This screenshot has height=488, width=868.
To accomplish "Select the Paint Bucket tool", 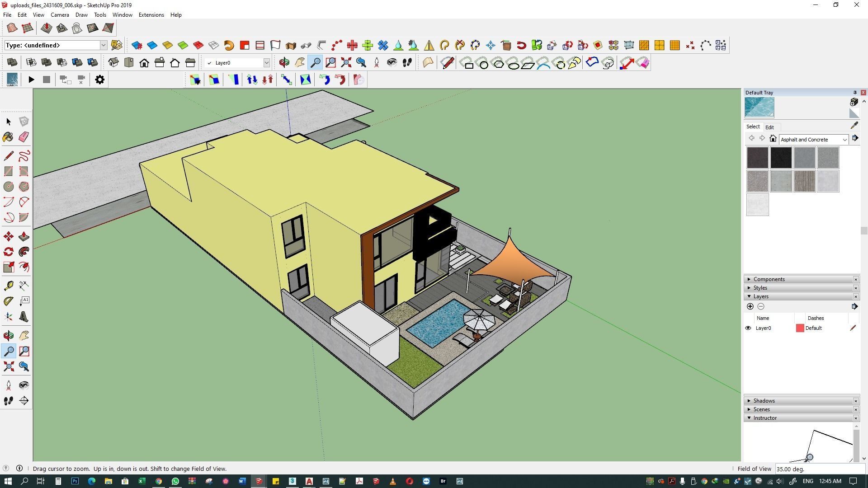I will tap(8, 137).
